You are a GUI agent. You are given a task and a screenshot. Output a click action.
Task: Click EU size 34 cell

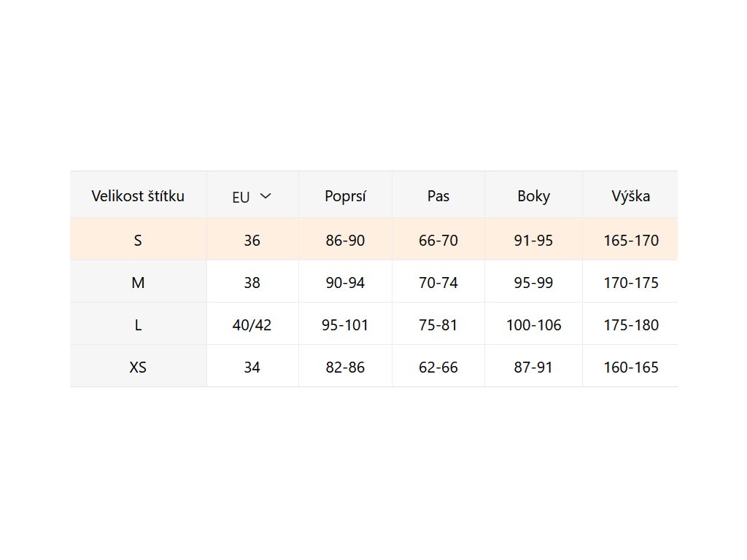[252, 367]
